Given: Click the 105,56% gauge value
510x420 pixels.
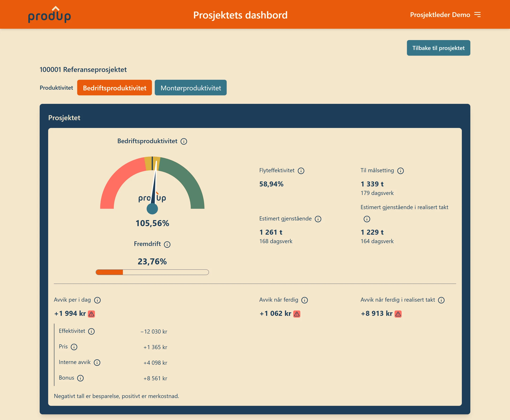Looking at the screenshot, I should [x=152, y=223].
